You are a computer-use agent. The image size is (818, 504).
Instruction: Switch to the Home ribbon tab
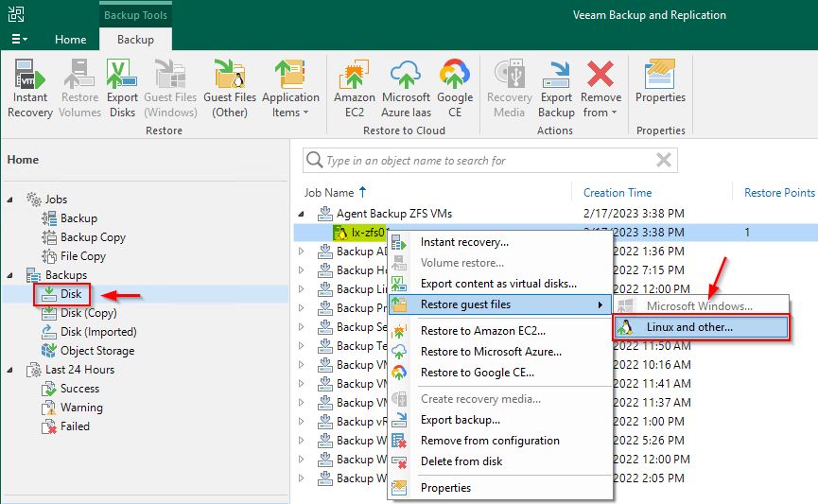tap(70, 40)
